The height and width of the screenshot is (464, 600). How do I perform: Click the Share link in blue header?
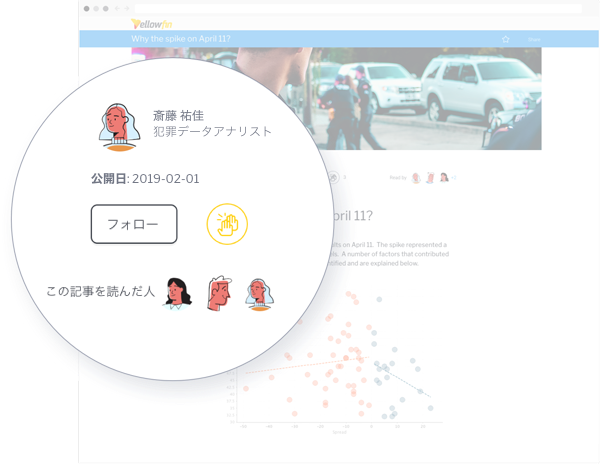coord(534,39)
